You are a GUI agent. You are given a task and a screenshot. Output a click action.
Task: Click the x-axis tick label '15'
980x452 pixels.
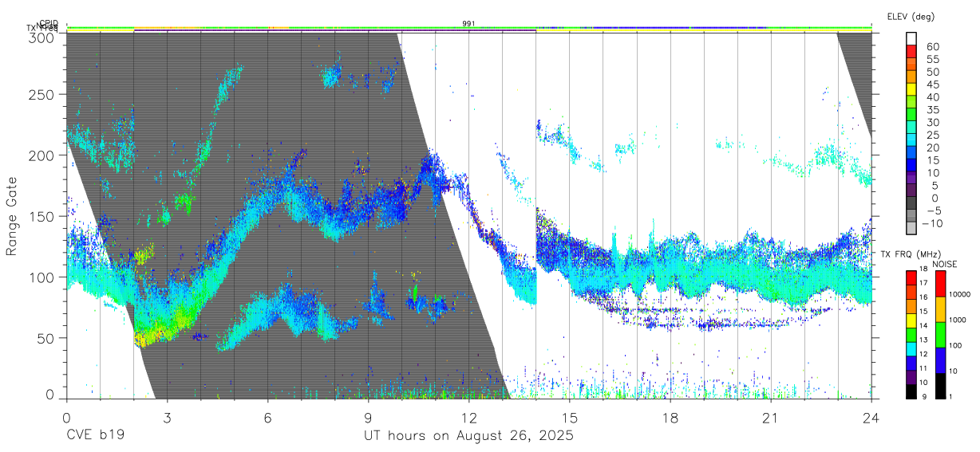(570, 417)
